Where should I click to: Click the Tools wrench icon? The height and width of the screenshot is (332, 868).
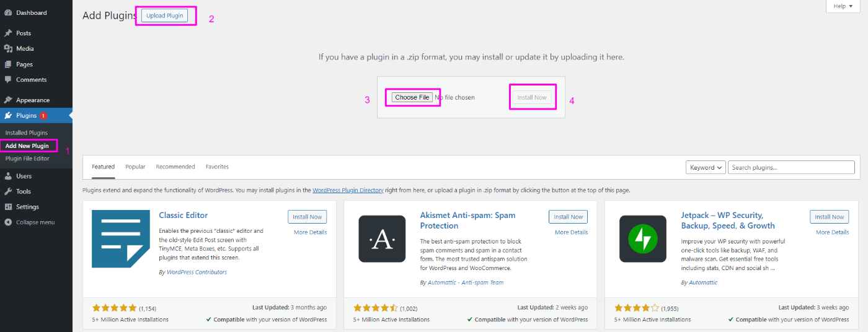pyautogui.click(x=8, y=192)
